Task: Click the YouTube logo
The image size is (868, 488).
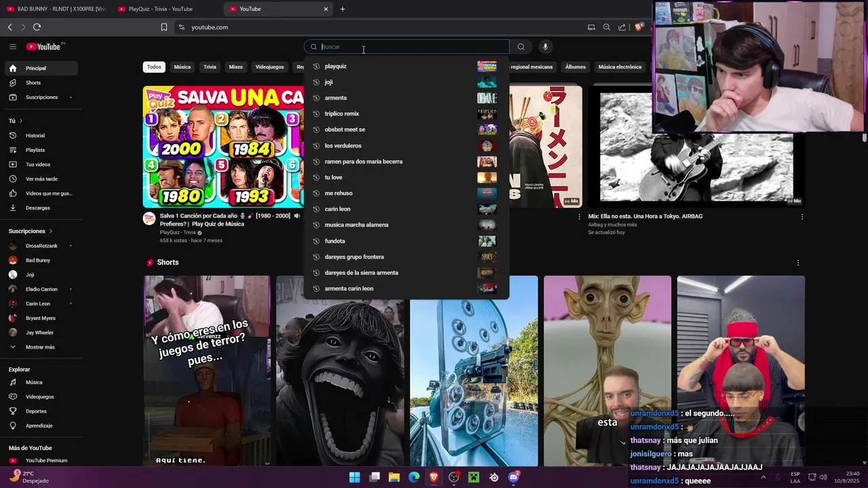Action: (43, 47)
